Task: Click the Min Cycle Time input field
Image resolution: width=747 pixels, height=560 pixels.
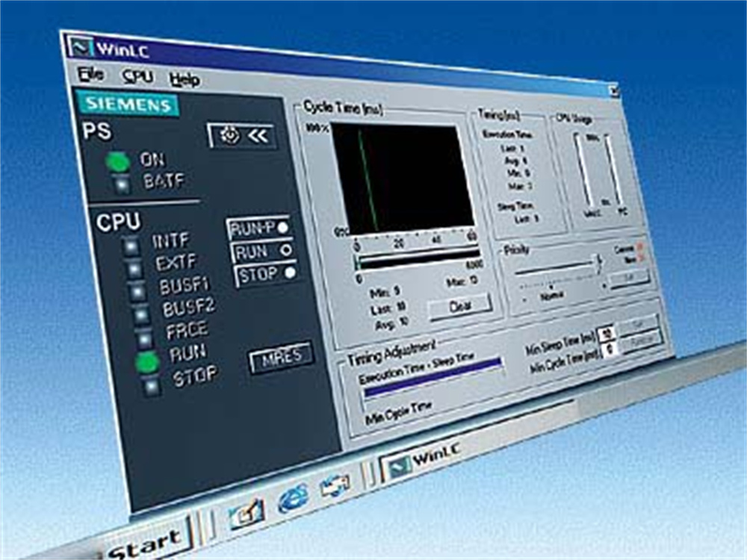Action: tap(609, 348)
